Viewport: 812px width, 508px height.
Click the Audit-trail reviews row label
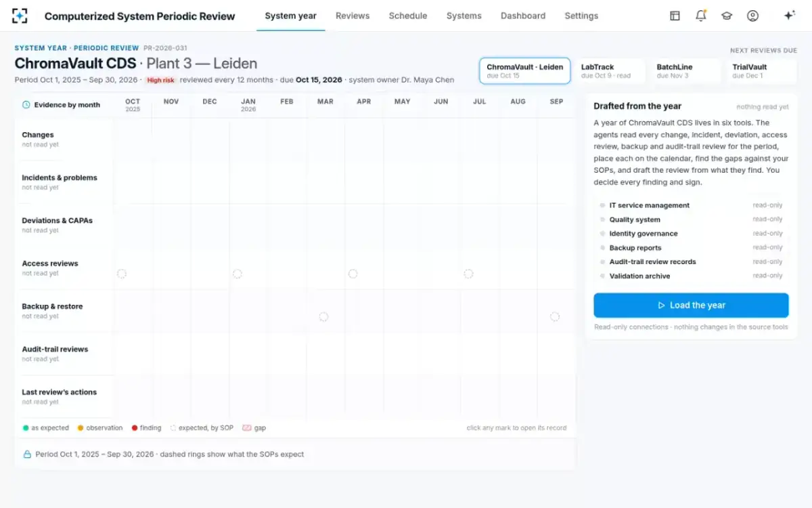point(55,349)
